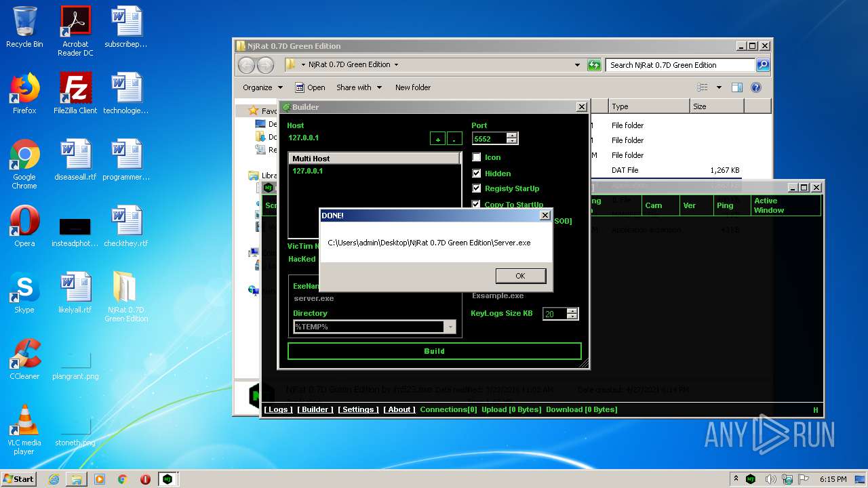This screenshot has width=868, height=488.
Task: Toggle the Explorer preview pane icon
Action: pos(737,87)
